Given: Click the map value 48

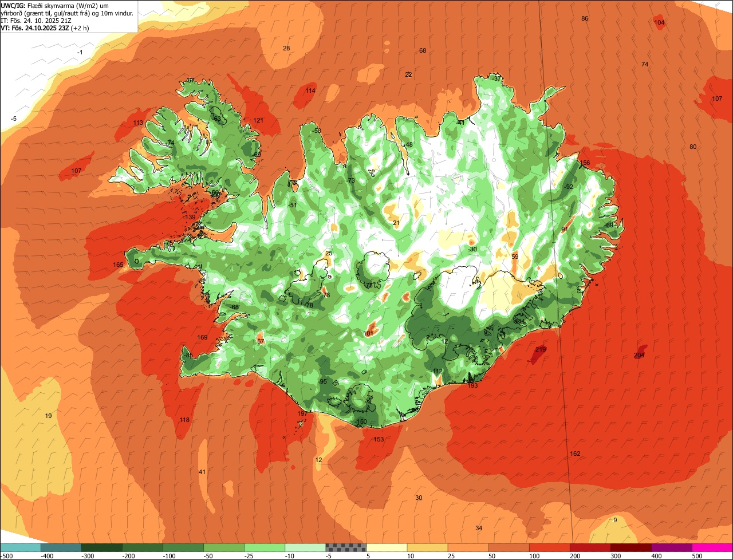Looking at the screenshot, I should pos(409,144).
